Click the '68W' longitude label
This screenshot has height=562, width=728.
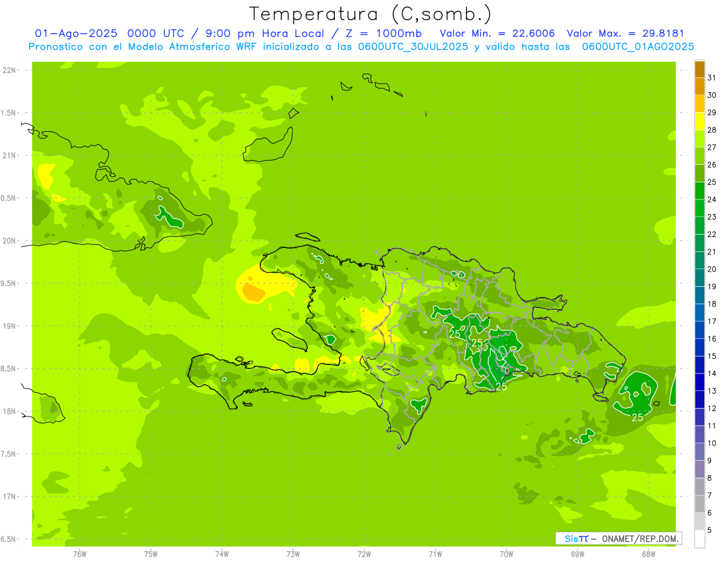[x=649, y=554]
